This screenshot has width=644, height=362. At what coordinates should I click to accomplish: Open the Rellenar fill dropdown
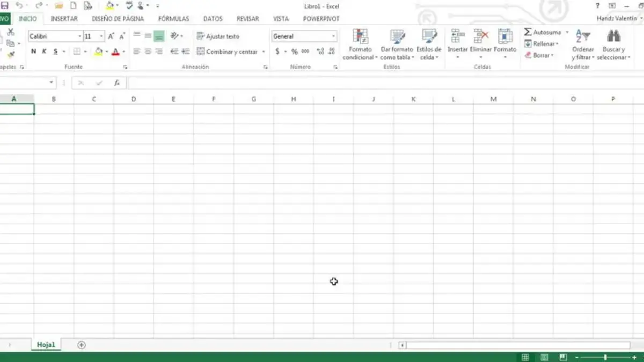point(541,43)
